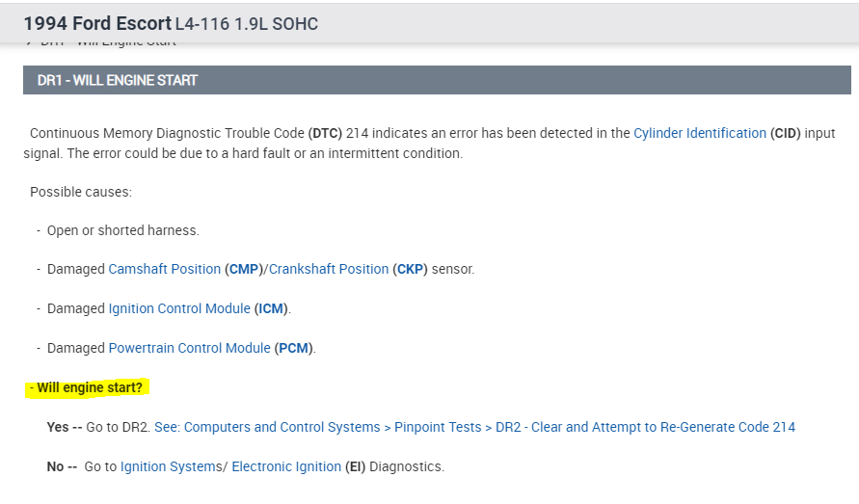Screen dimensions: 859x504
Task: Open the Ignition Systems link
Action: 171,466
